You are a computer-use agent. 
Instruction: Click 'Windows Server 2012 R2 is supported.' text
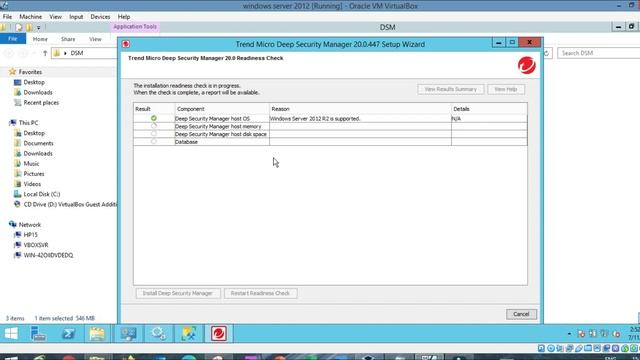[x=315, y=118]
